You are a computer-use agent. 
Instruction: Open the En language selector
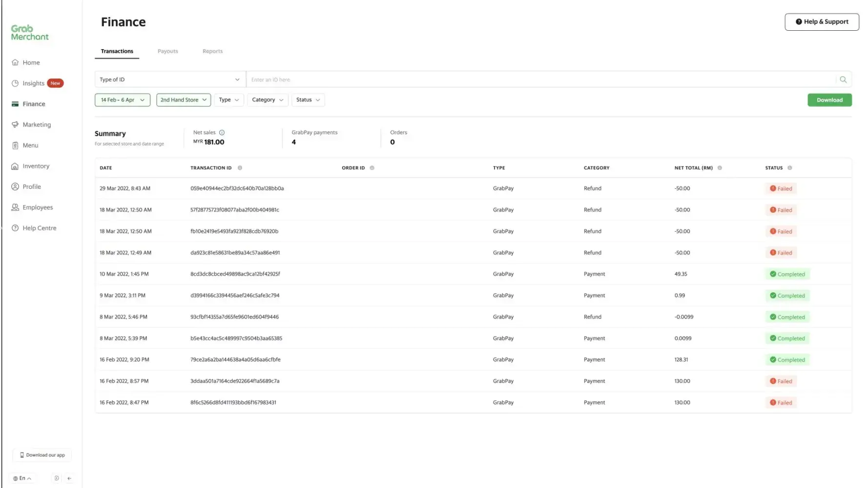tap(22, 478)
